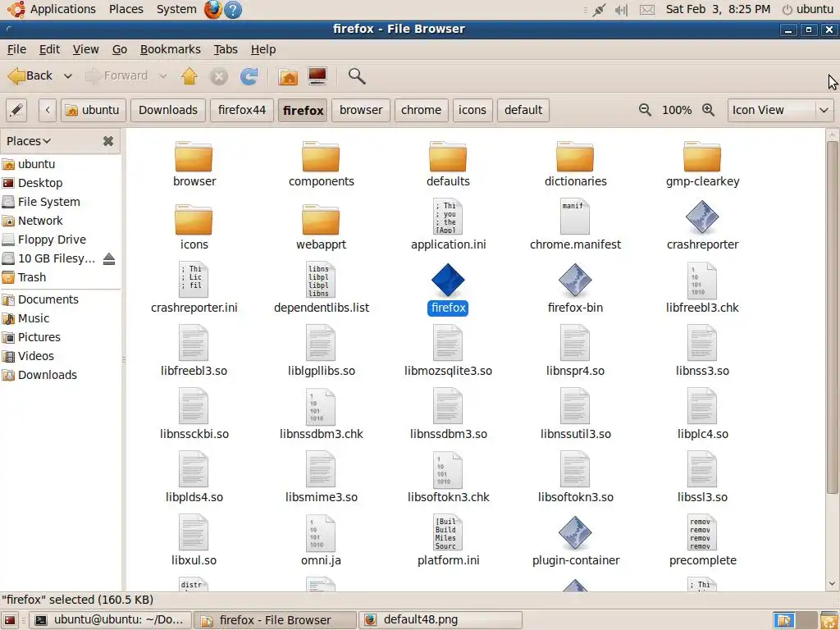Viewport: 840px width, 630px height.
Task: Open the View menu
Action: coord(85,49)
